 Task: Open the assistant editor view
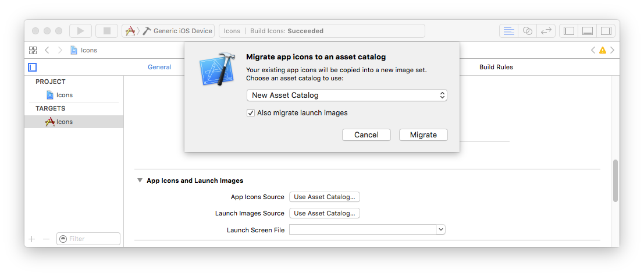pos(528,31)
